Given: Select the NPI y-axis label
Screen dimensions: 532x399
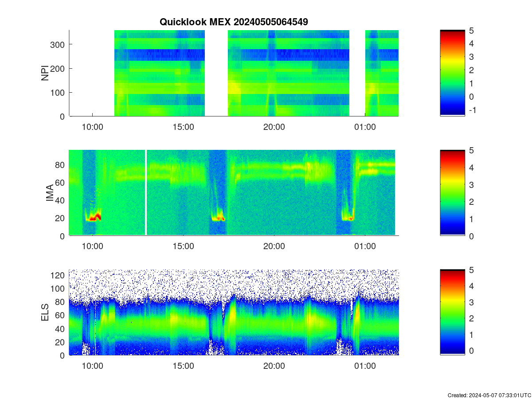Looking at the screenshot, I should [x=45, y=73].
